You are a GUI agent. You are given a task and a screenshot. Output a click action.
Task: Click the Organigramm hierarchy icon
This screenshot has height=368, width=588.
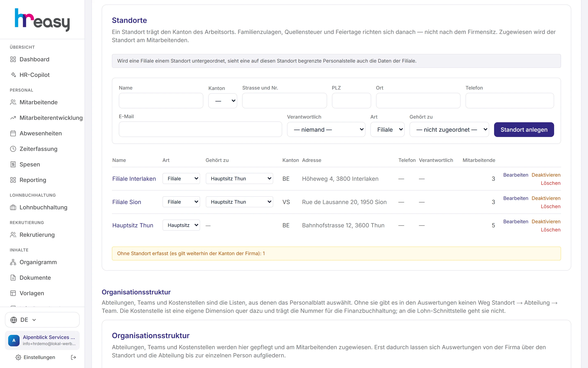point(13,262)
